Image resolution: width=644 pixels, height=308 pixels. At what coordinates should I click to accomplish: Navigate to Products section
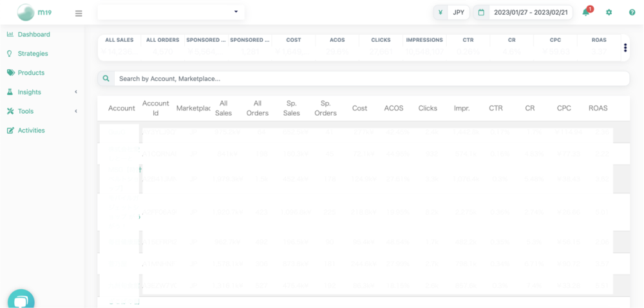(x=31, y=73)
